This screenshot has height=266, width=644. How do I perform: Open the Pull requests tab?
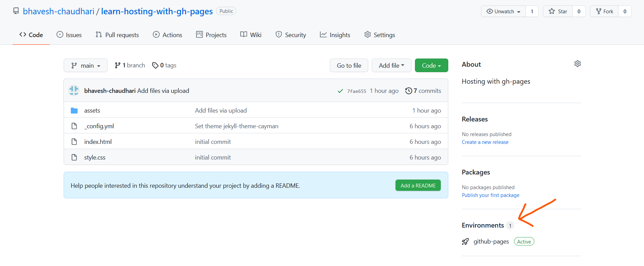click(x=117, y=35)
